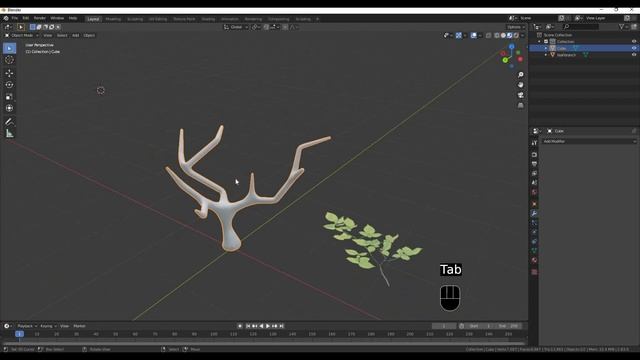Screen dimensions: 640x360
Task: Open the Render properties tab icon
Action: [x=534, y=155]
